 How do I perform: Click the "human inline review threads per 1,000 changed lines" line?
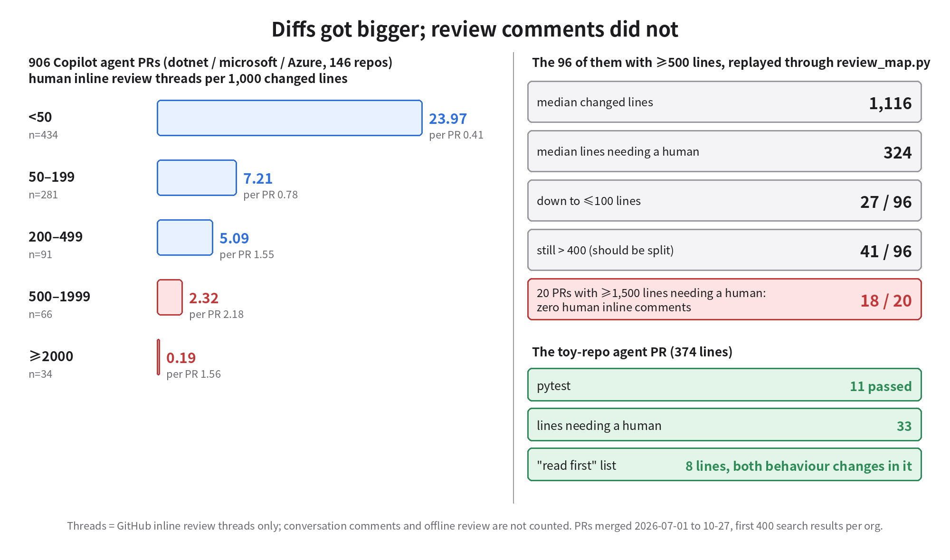(188, 78)
